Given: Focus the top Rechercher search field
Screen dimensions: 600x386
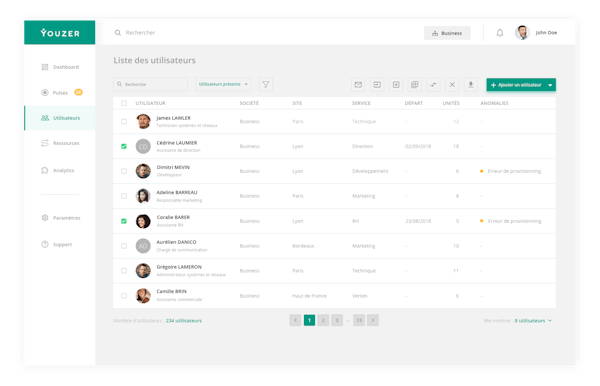Looking at the screenshot, I should 140,33.
